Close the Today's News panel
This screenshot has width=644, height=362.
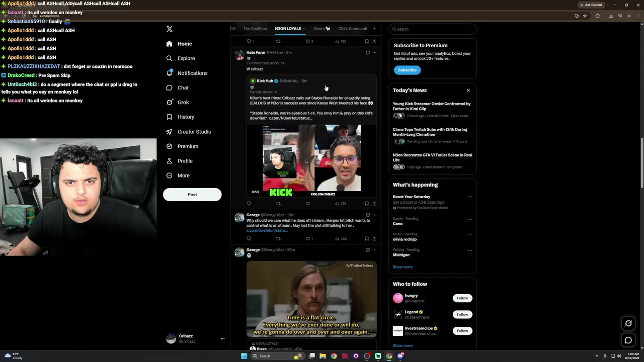coord(468,90)
